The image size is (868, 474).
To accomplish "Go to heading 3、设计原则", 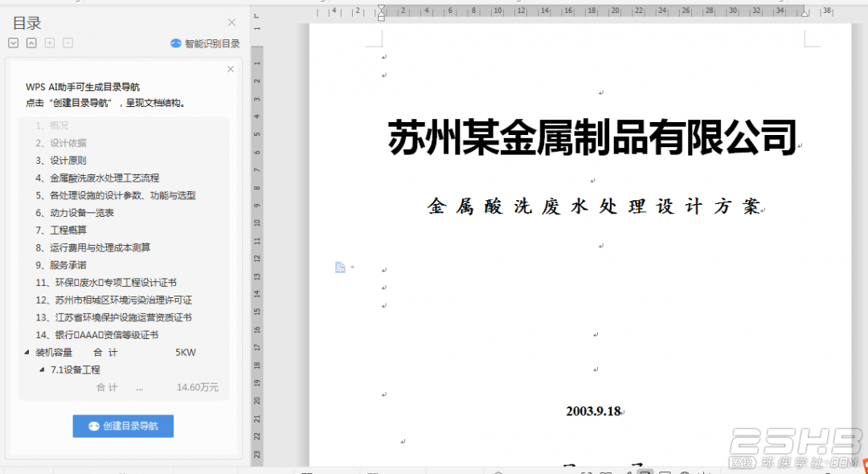I will click(x=61, y=161).
